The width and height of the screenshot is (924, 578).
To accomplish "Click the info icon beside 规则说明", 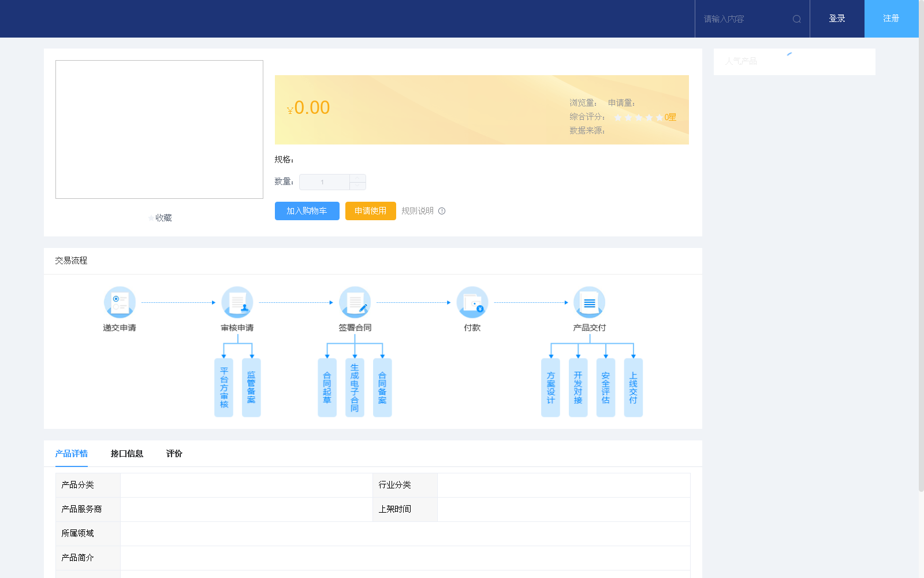I will click(442, 211).
